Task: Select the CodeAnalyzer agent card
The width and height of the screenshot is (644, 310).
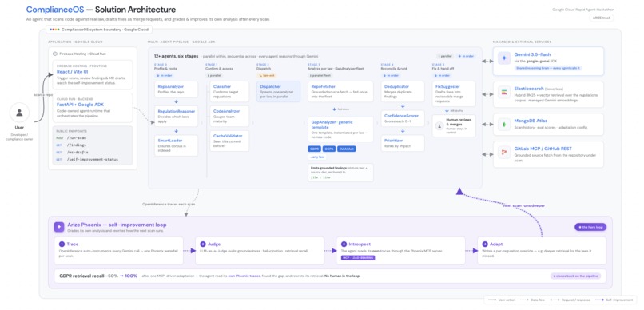Action: 229,116
